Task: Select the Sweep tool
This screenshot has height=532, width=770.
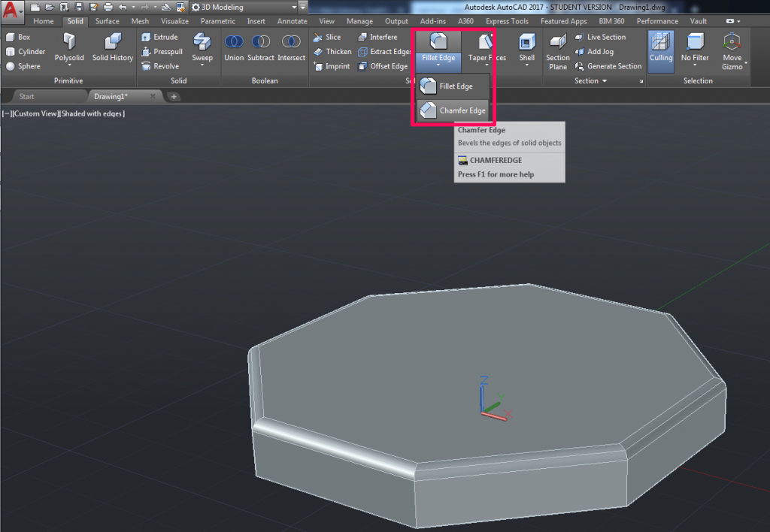Action: [202, 47]
